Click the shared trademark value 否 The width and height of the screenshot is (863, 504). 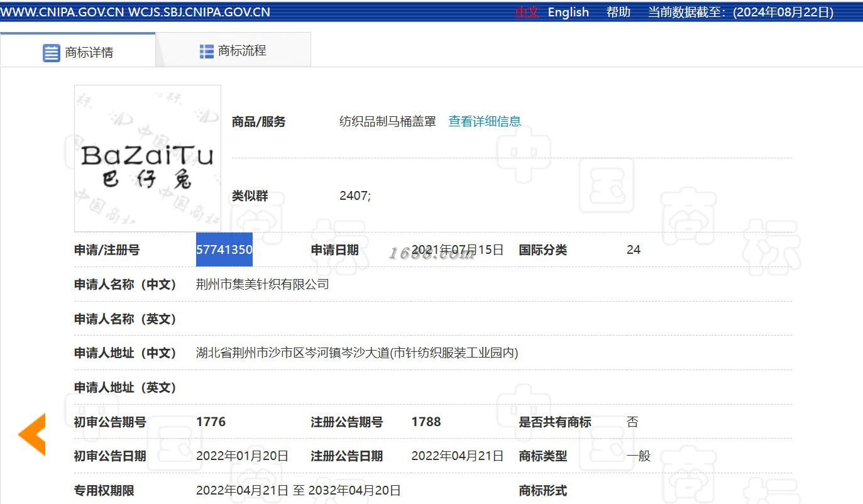[632, 422]
